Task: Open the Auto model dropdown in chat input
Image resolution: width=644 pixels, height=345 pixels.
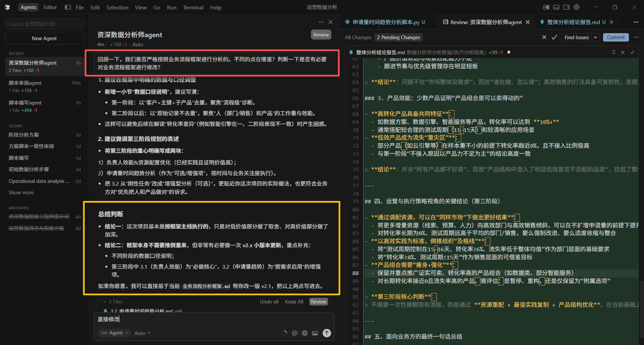Action: tap(142, 332)
